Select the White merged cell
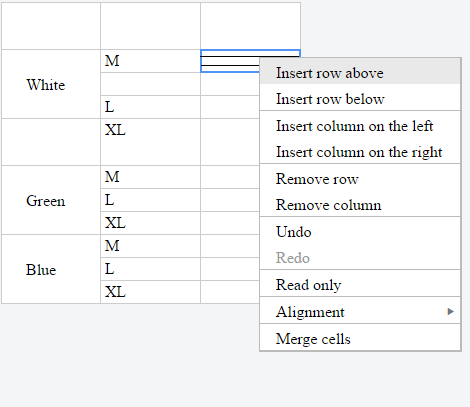The image size is (470, 407). 51,84
